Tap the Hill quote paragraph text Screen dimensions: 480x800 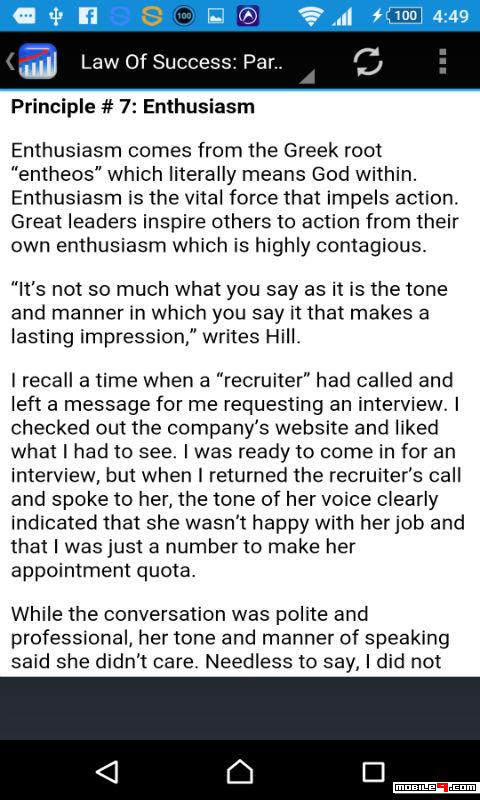tap(229, 313)
